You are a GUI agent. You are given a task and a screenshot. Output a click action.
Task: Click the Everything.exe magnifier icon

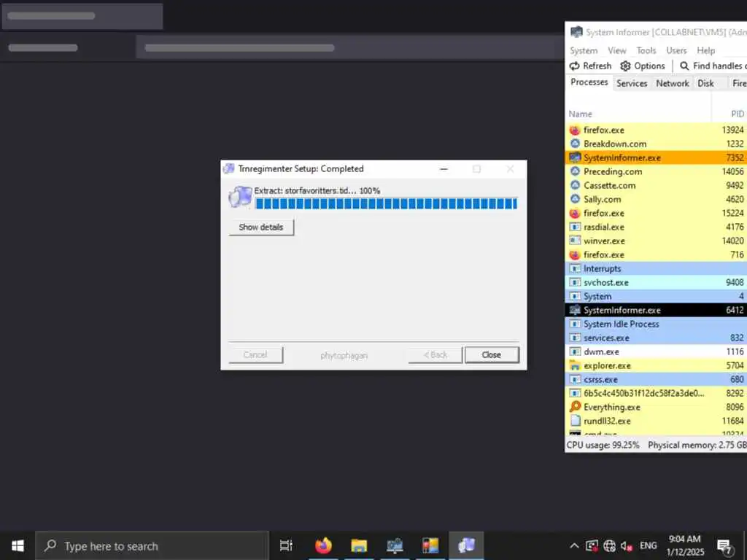tap(575, 407)
